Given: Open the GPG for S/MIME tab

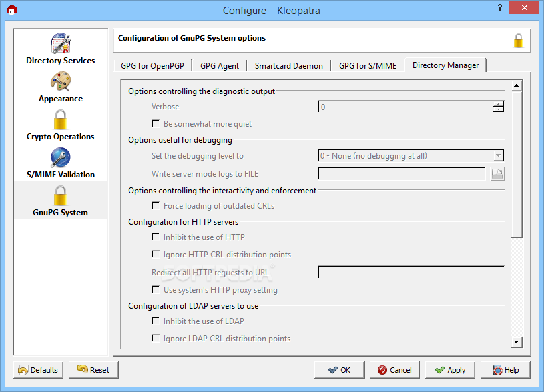Looking at the screenshot, I should 368,66.
